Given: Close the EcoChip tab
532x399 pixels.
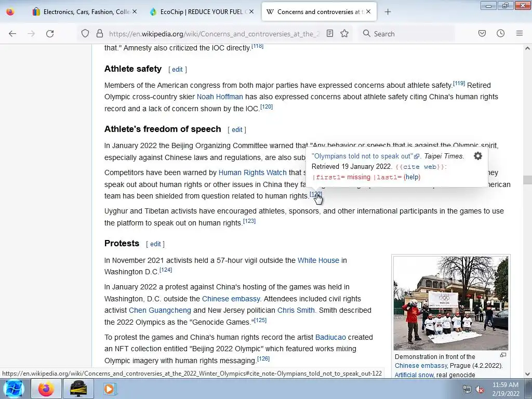Looking at the screenshot, I should pos(251,11).
